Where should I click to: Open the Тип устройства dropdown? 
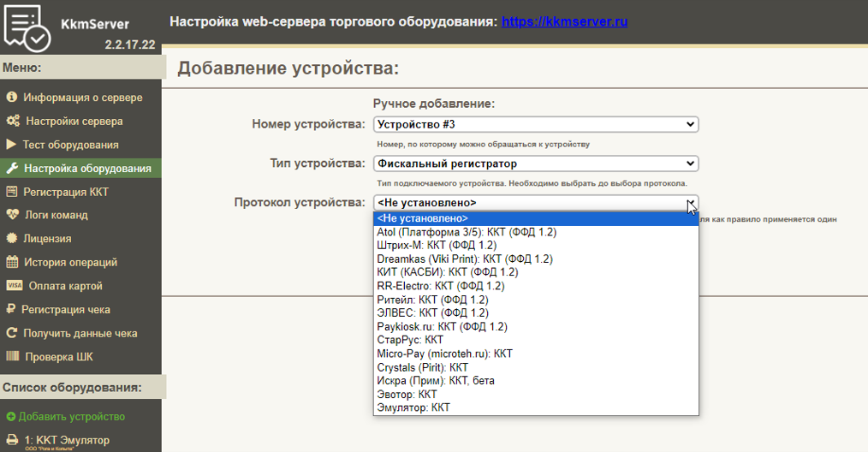[536, 164]
